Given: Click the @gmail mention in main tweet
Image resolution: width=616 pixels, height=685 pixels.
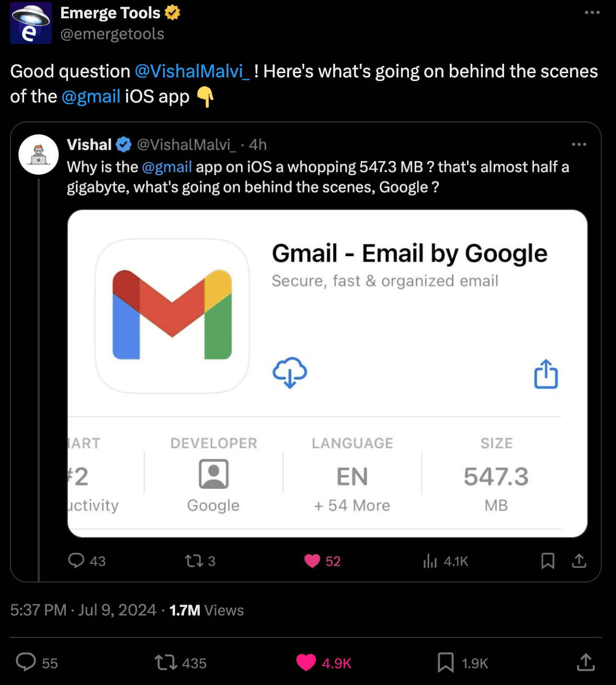Looking at the screenshot, I should point(91,96).
